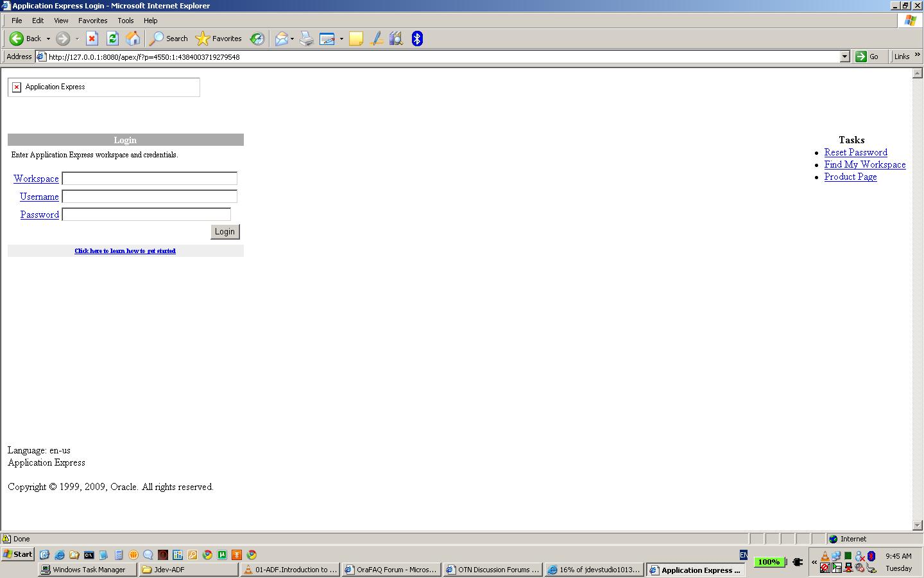Expand the Mail button dropdown arrow
The image size is (924, 578).
292,39
